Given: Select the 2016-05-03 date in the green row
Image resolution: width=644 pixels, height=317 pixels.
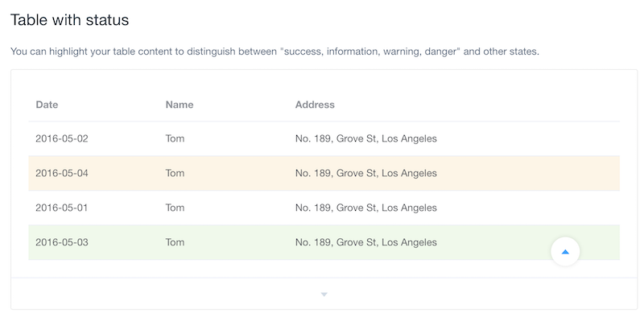Looking at the screenshot, I should pos(62,242).
